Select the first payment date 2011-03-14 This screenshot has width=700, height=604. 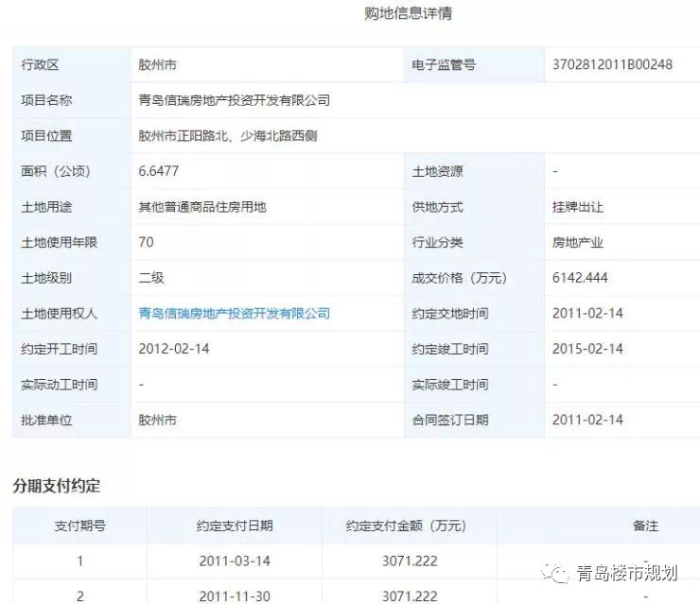click(x=235, y=561)
